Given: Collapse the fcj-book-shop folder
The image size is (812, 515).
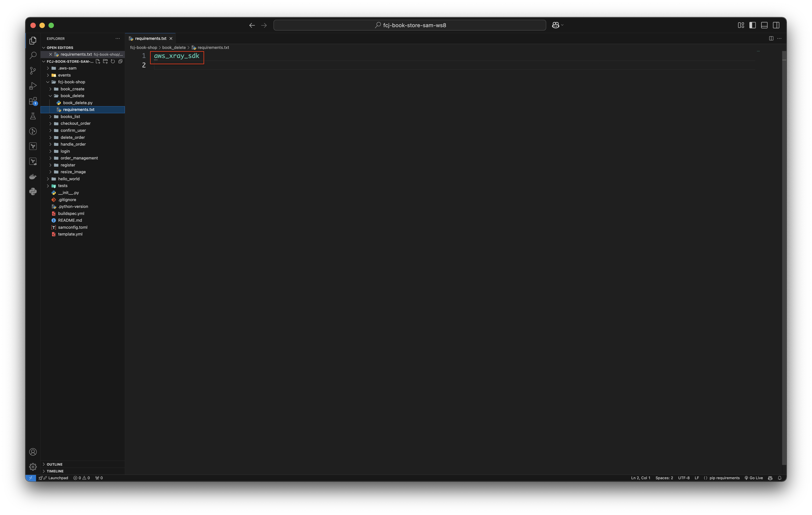Looking at the screenshot, I should 48,82.
